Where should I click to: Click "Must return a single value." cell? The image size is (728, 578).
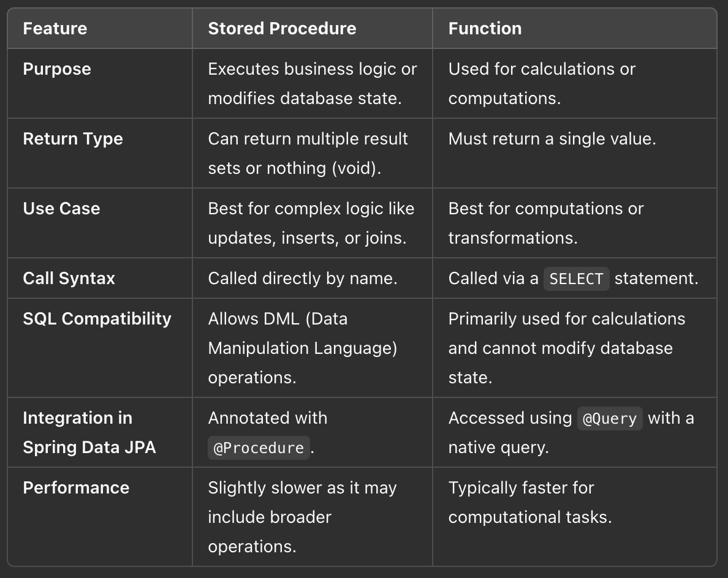tap(552, 139)
